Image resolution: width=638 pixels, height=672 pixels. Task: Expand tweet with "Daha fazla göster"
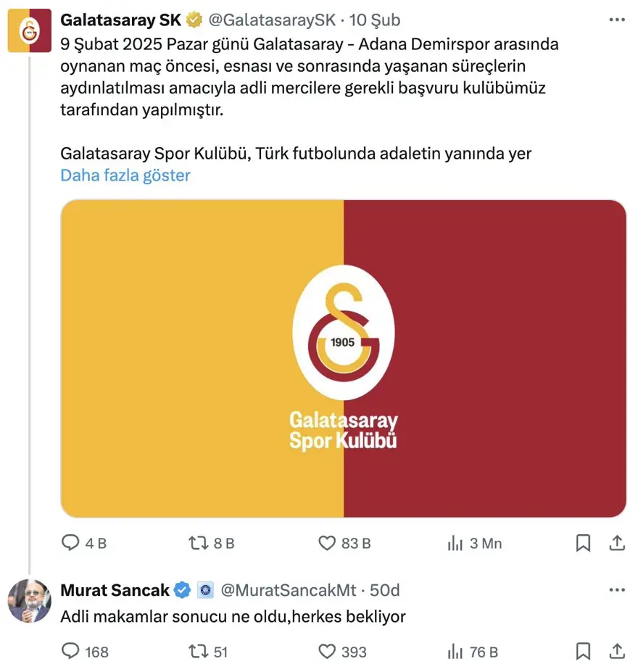coord(125,175)
